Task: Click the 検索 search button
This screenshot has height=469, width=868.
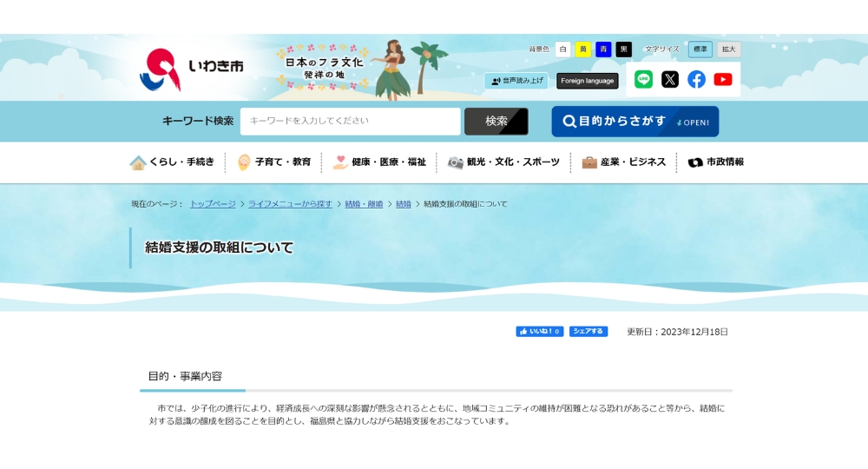Action: [496, 122]
